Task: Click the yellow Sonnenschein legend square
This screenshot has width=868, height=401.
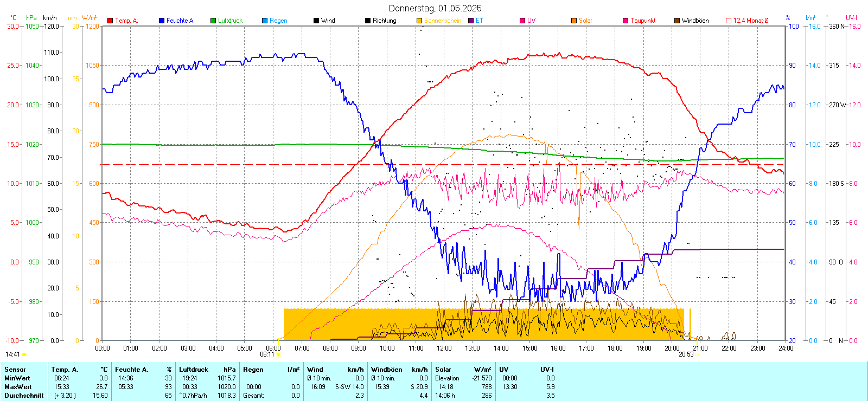Action: coord(419,21)
